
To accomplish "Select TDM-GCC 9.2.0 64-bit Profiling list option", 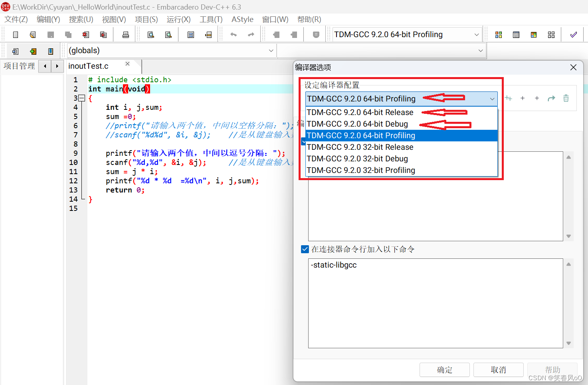I will [x=402, y=135].
